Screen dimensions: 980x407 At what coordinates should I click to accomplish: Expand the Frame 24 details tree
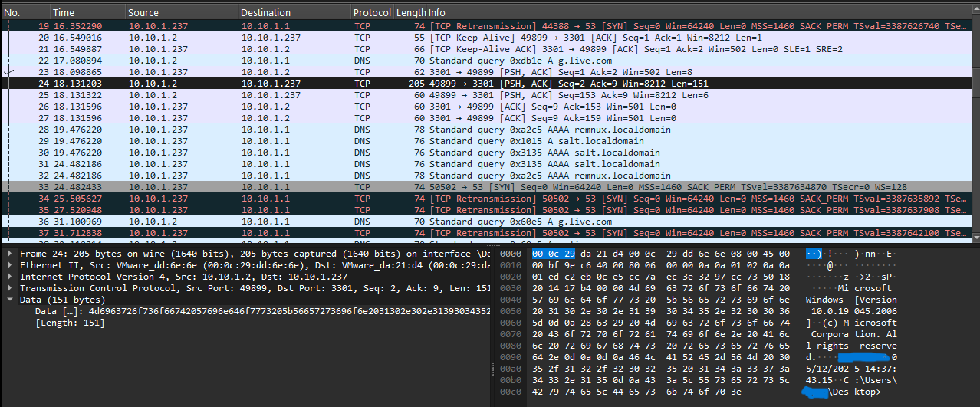8,254
